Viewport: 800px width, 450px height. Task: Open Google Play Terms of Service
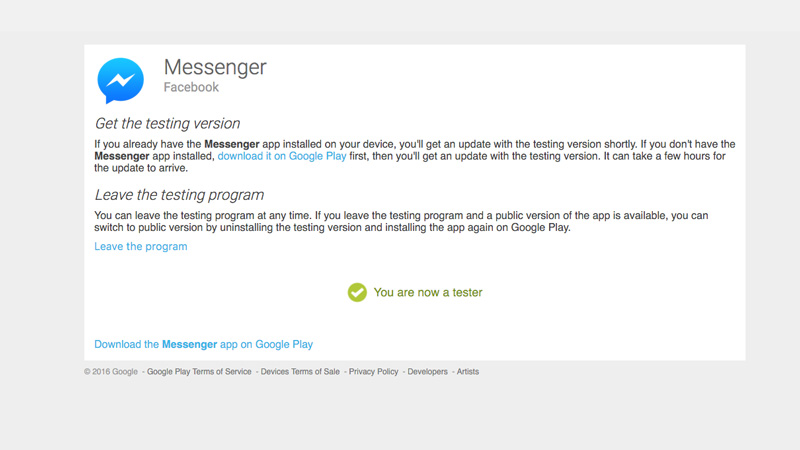[199, 372]
